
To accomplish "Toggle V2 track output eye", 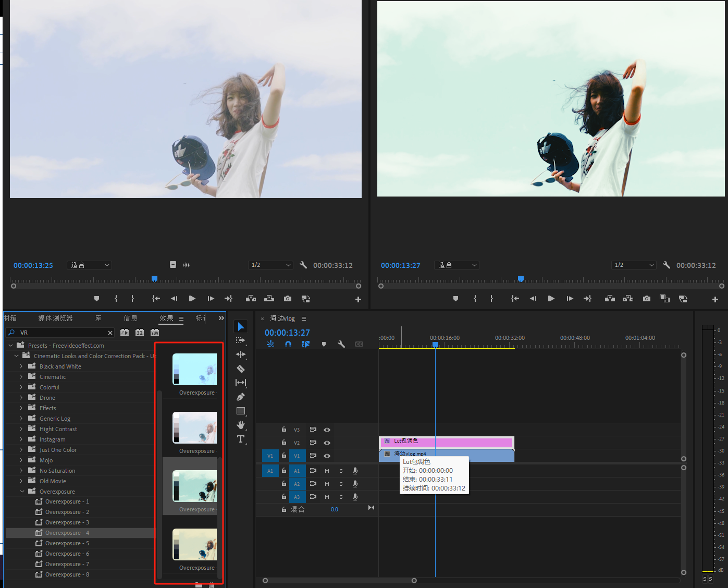I will click(327, 443).
